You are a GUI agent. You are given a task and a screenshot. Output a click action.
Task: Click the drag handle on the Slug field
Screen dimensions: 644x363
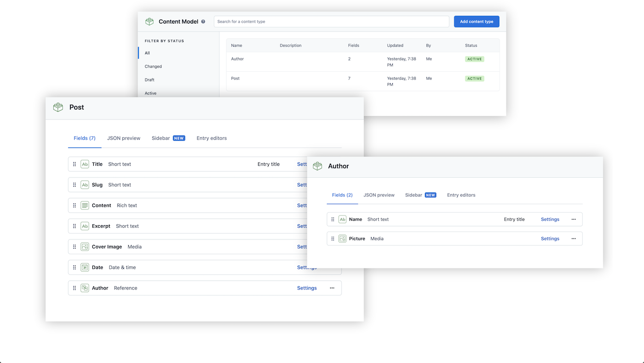coord(74,185)
